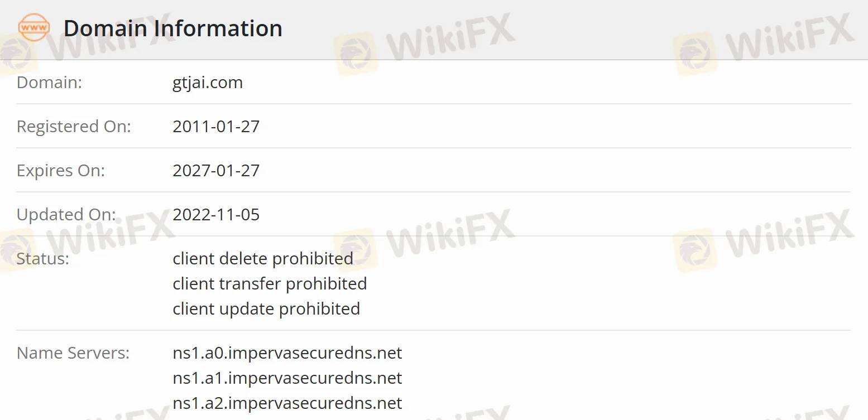This screenshot has height=420, width=868.
Task: Select the 2011-01-27 registration date
Action: pos(216,127)
